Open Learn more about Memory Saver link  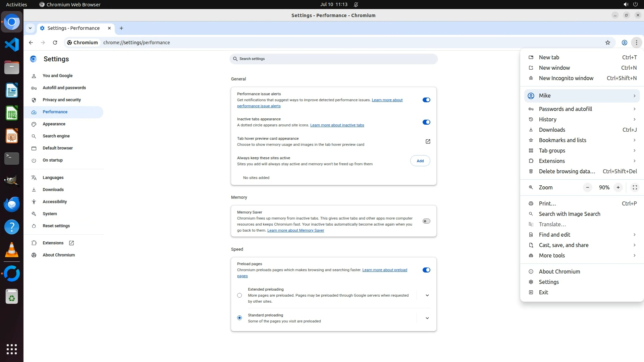point(296,230)
